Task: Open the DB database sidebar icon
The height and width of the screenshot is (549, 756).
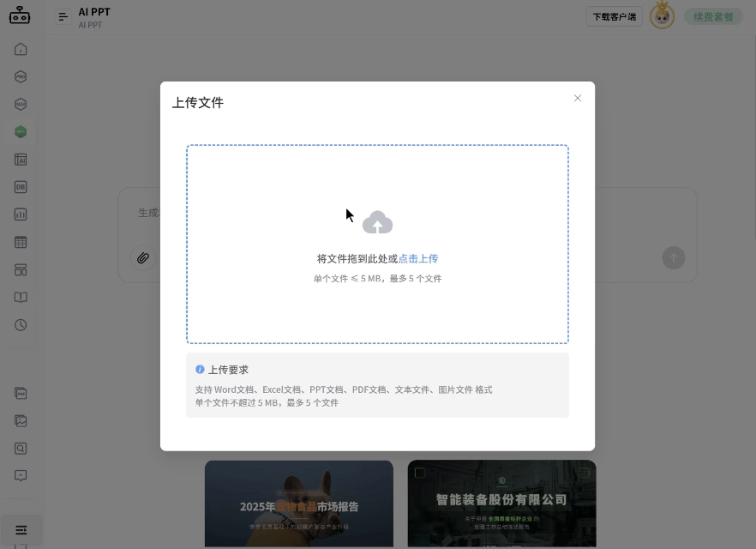Action: point(21,187)
